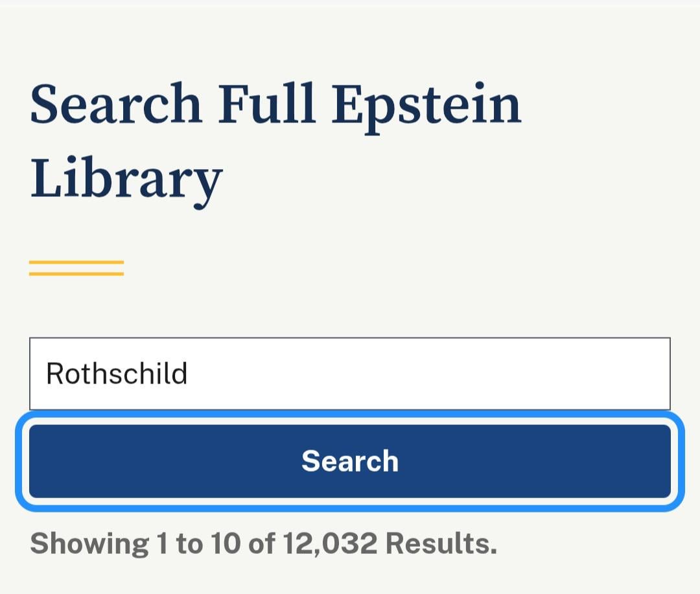The height and width of the screenshot is (594, 700).
Task: Click the yellow double-line divider
Action: pyautogui.click(x=76, y=268)
